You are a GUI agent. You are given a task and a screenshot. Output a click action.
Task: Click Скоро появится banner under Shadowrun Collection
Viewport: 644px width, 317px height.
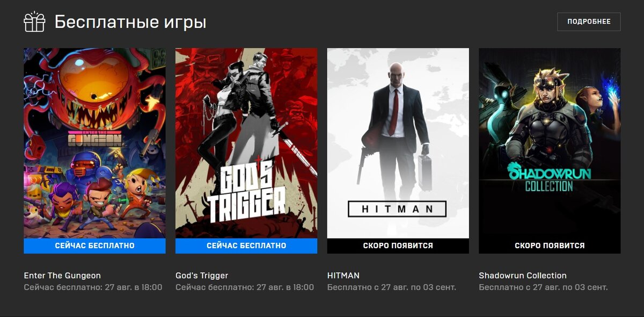(550, 246)
